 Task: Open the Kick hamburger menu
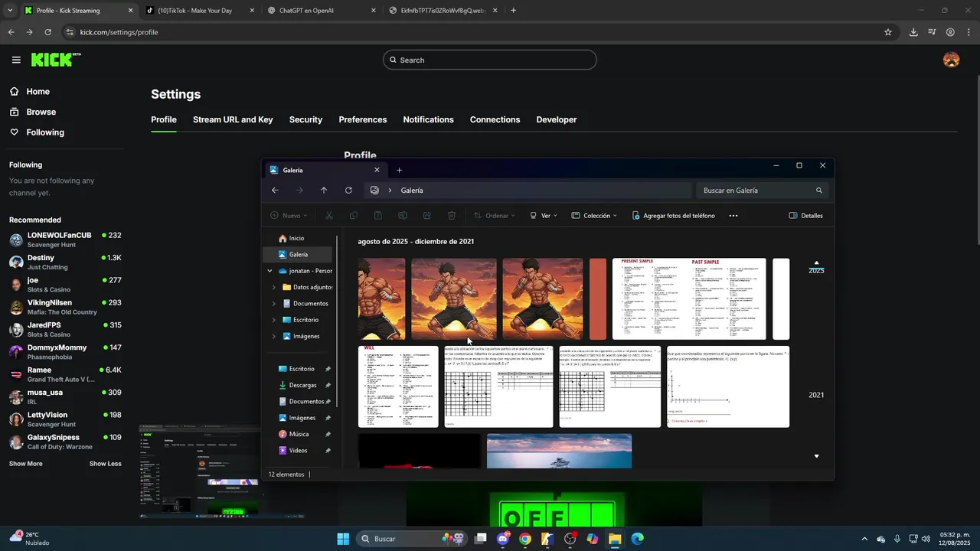(16, 60)
